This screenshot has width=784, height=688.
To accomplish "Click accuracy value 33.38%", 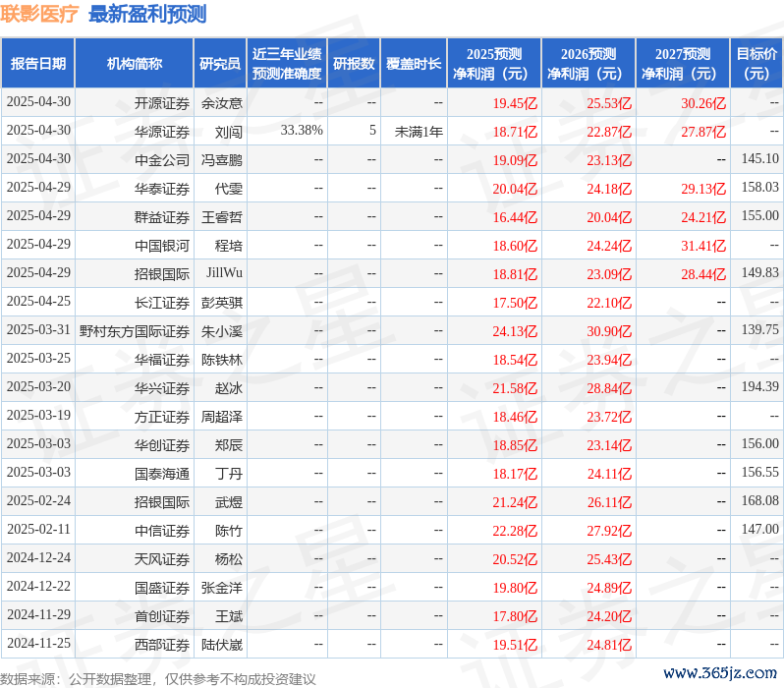I will tap(302, 130).
